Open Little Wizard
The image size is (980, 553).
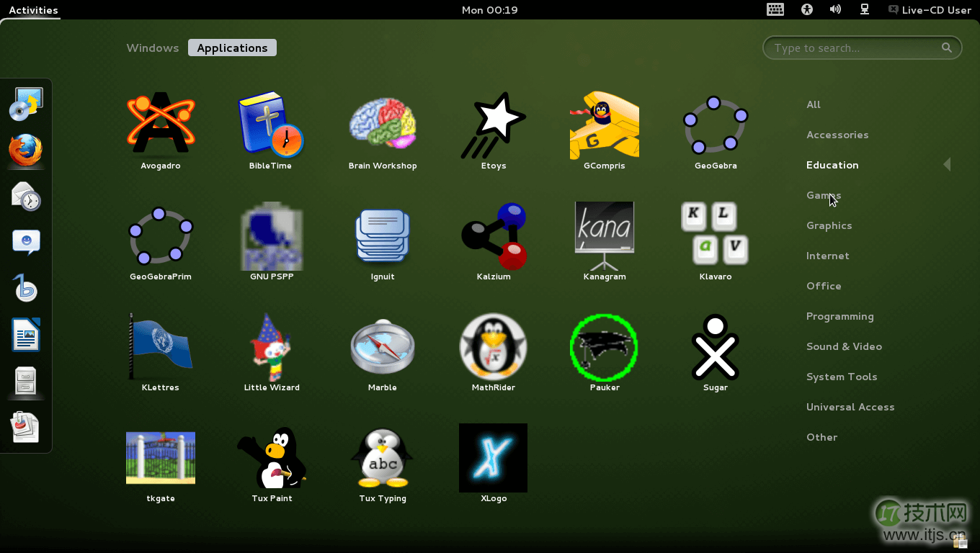pyautogui.click(x=271, y=351)
